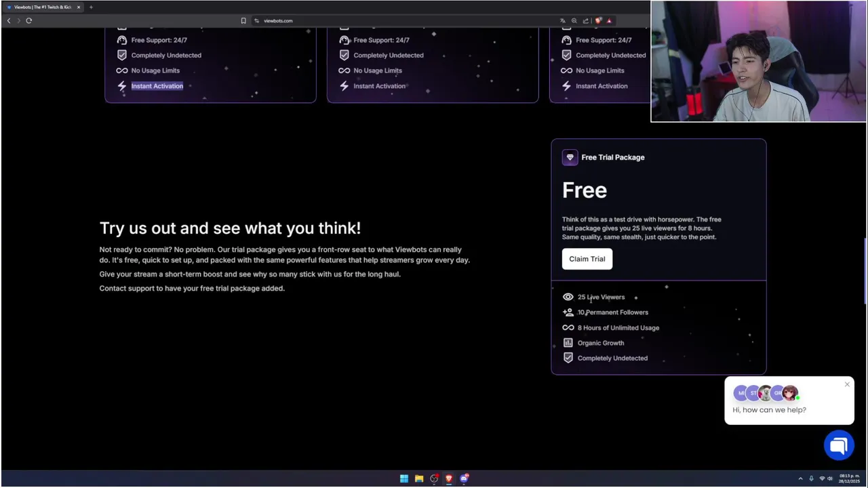Click the support agent avatars in chat popup
This screenshot has height=488, width=868.
[766, 393]
